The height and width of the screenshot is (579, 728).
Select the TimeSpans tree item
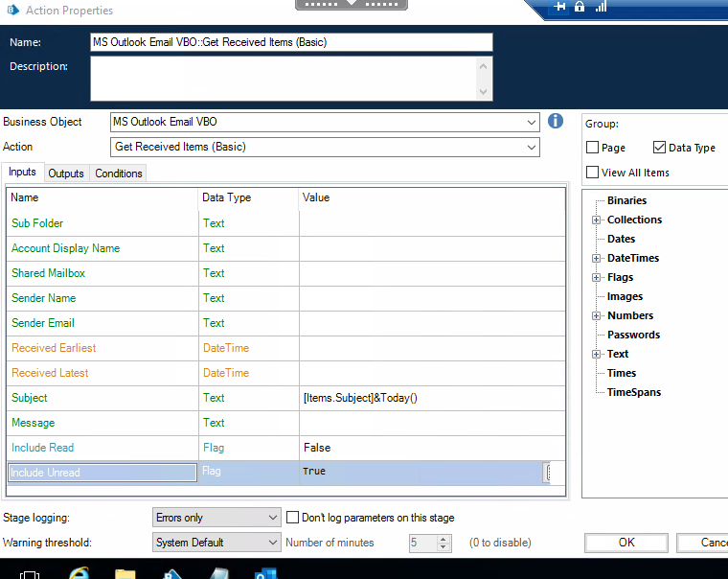coord(634,392)
